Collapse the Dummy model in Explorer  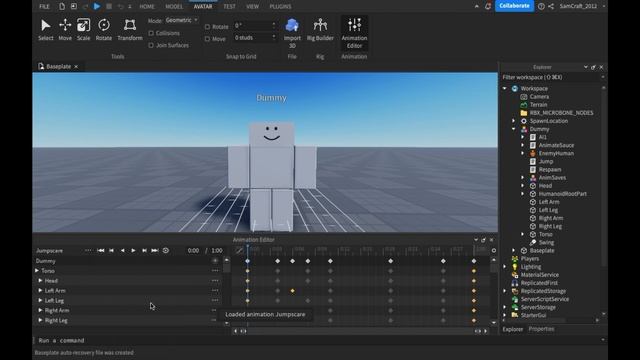tap(514, 129)
